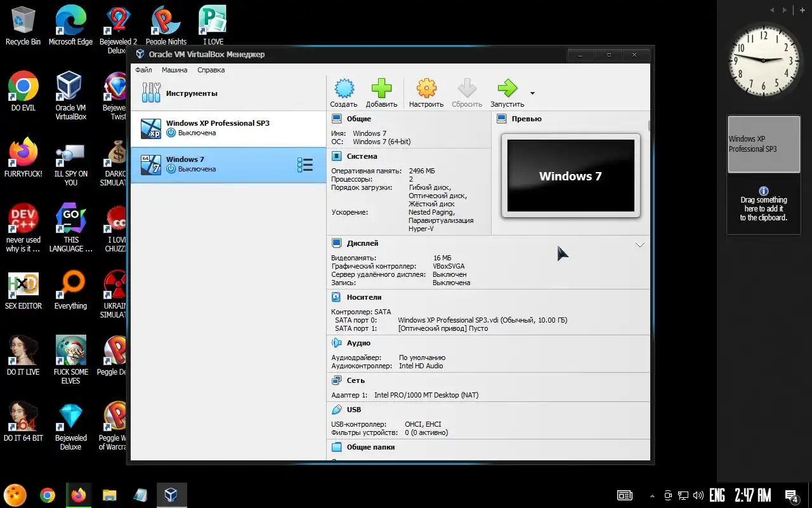Screen dimensions: 812x508
Task: Start the VM with Запустить arrow icon
Action: 507,93
